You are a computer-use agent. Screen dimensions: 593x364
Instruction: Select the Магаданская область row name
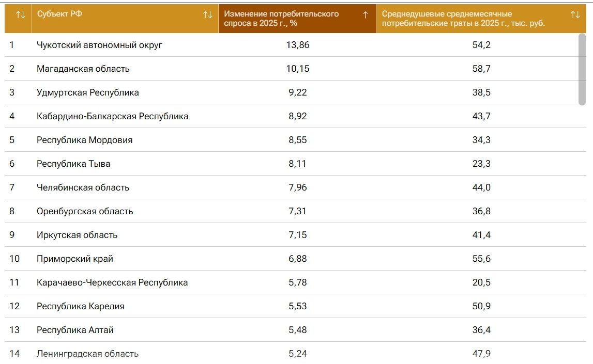pyautogui.click(x=83, y=69)
